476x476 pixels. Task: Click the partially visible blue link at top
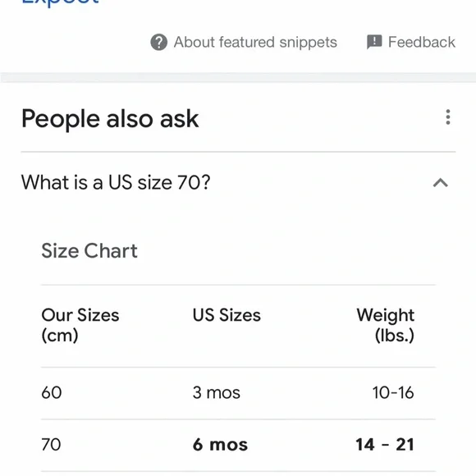tap(61, 3)
